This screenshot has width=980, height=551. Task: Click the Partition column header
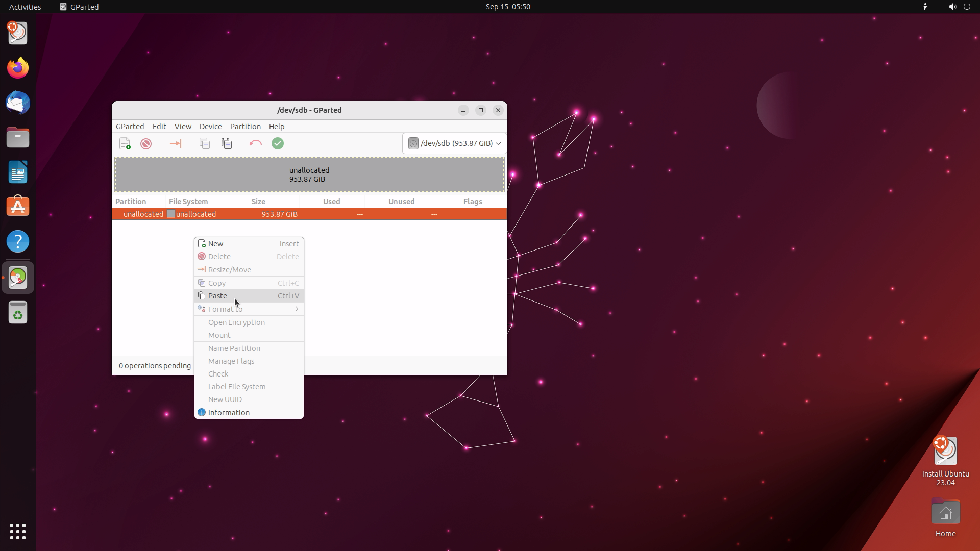138,202
